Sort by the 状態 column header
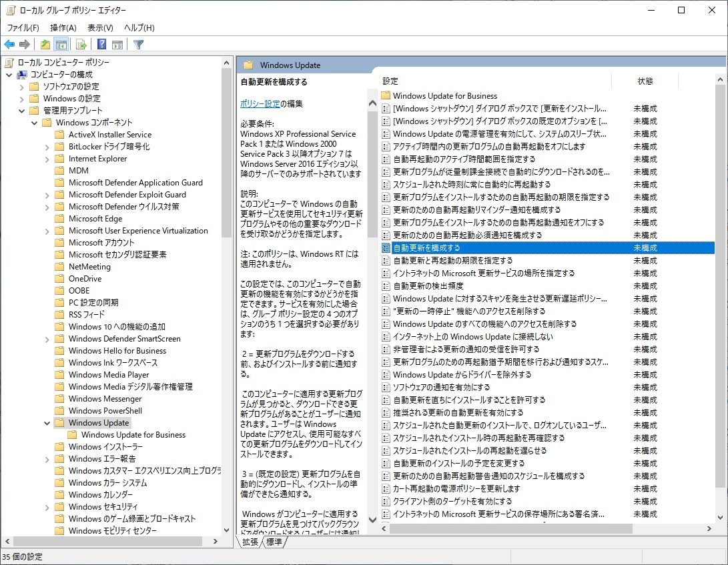 pos(645,81)
